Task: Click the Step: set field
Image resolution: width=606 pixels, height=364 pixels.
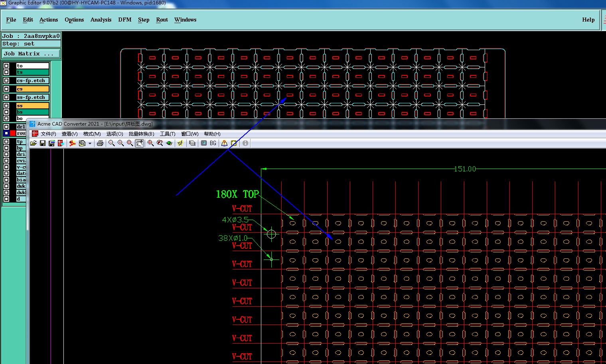Action: coord(31,44)
